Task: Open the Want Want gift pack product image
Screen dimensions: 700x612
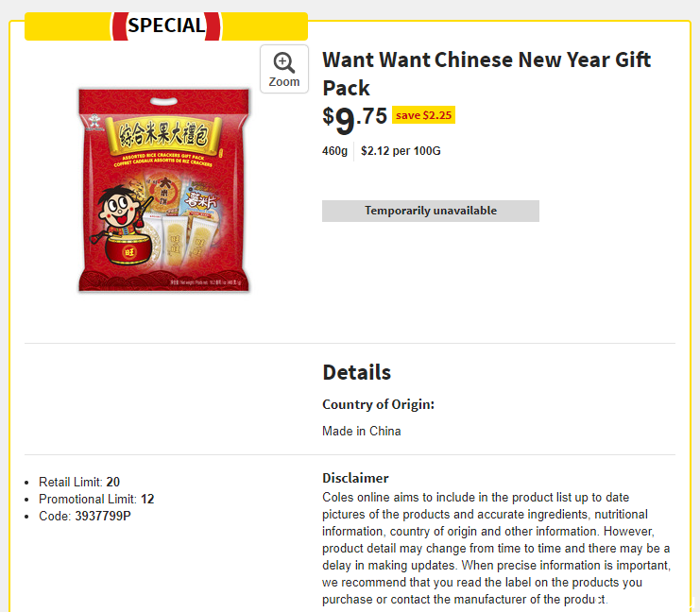Action: 163,190
